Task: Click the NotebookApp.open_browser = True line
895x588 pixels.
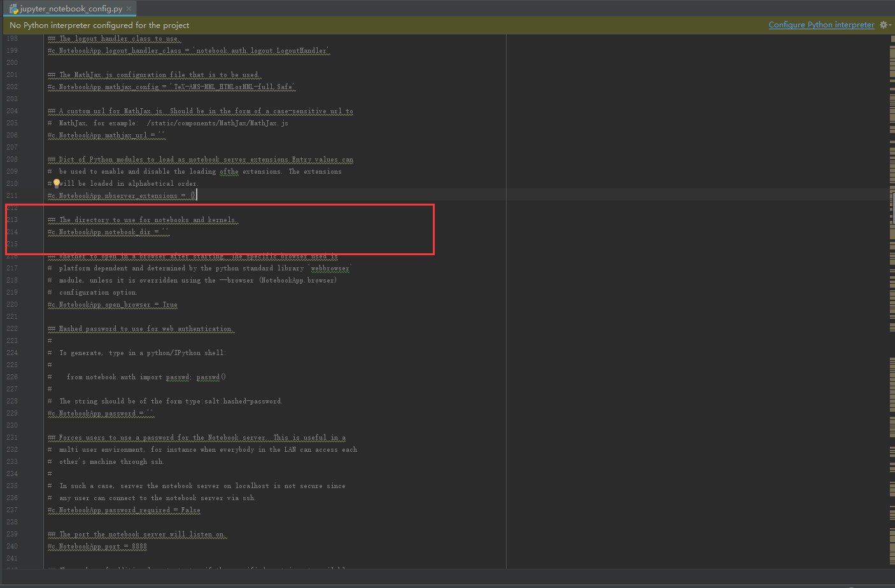Action: pyautogui.click(x=112, y=304)
